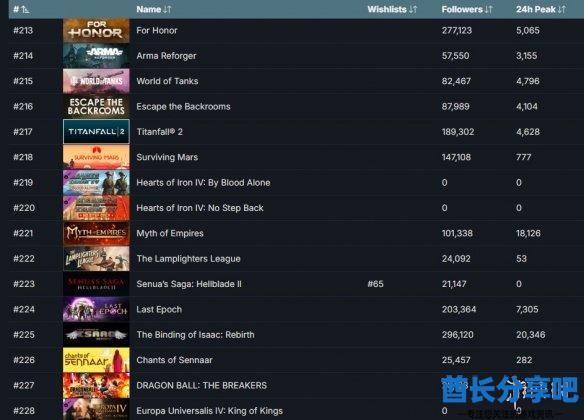Open the Dragon Ball Breakers thumbnail
Screen dimensions: 584x420
coord(96,385)
